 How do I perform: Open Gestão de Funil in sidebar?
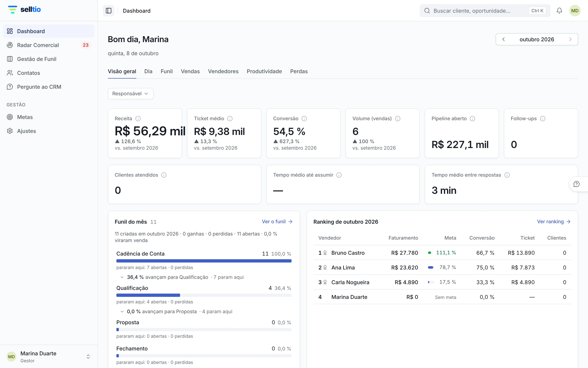coord(49,59)
